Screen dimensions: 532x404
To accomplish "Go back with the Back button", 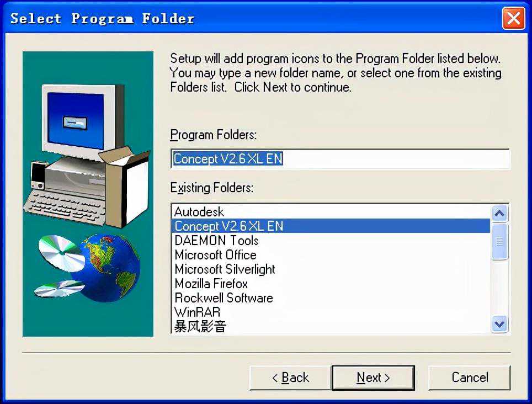I will [x=290, y=378].
